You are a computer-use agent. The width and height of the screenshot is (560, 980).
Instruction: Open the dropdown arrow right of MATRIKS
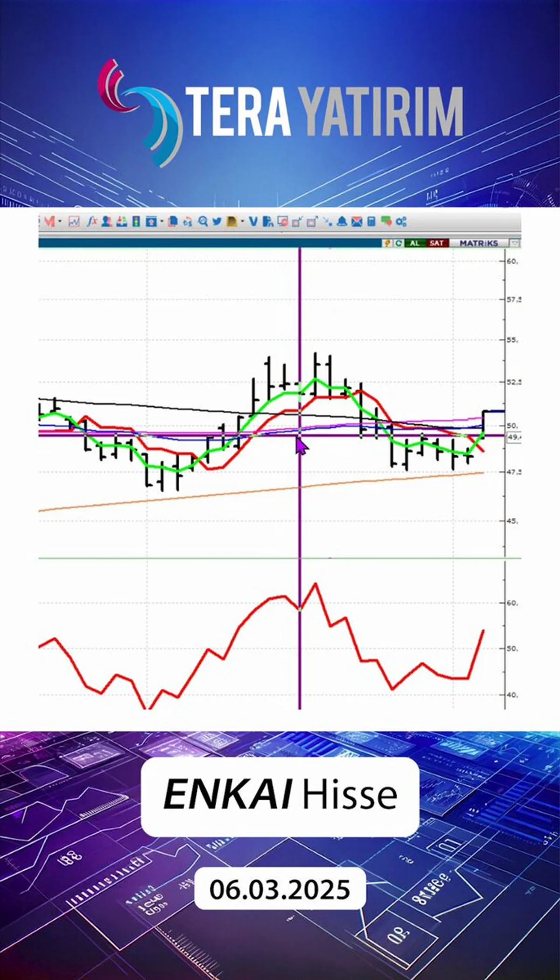point(514,243)
